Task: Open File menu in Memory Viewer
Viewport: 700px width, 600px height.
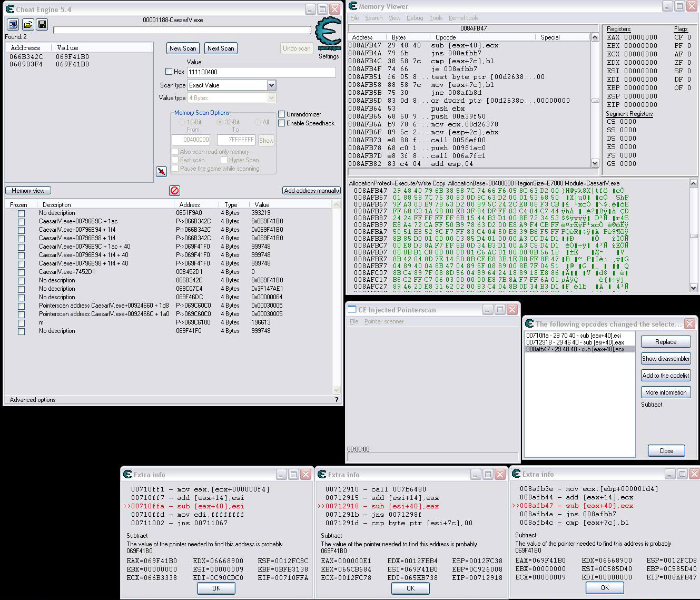Action: point(354,18)
